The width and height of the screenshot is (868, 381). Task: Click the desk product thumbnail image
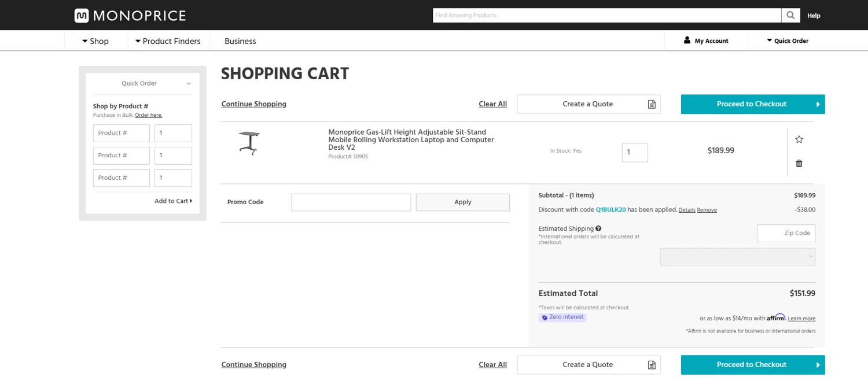(249, 143)
